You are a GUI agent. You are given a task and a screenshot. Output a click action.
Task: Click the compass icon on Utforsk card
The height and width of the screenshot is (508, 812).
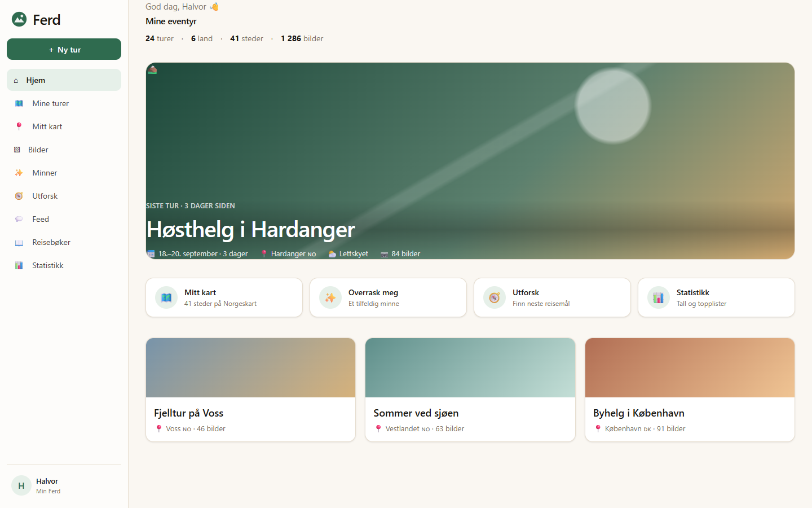[x=495, y=297]
